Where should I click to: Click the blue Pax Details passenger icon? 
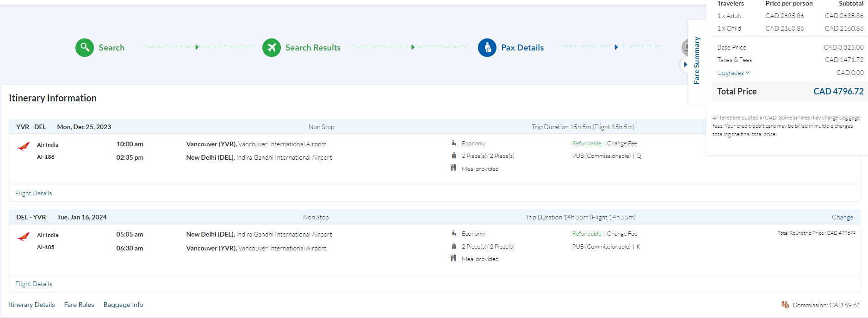coord(487,47)
